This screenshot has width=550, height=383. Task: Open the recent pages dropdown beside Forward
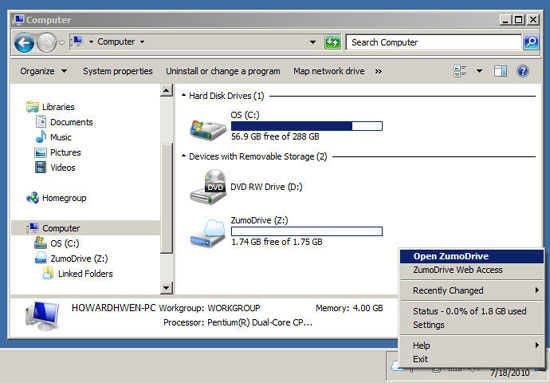(62, 43)
